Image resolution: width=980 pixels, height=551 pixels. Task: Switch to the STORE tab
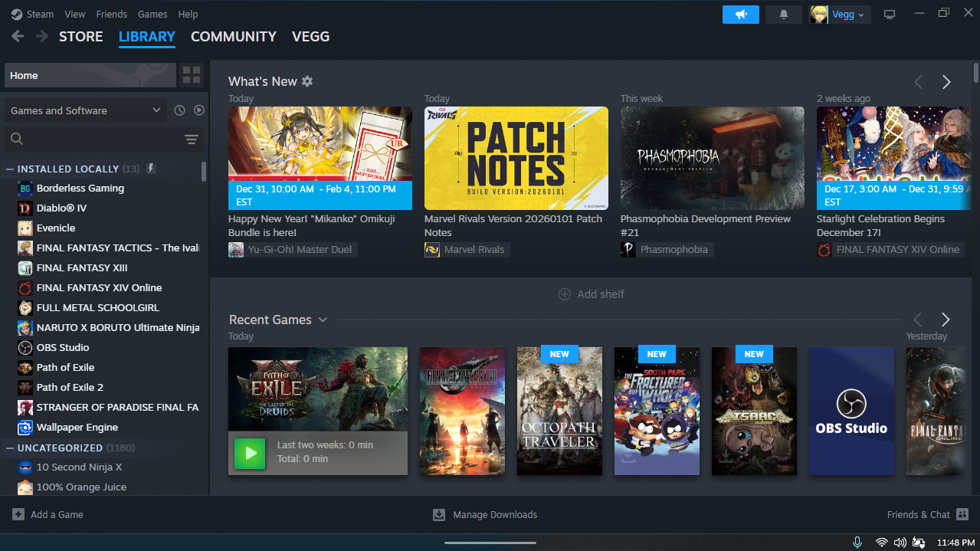point(81,36)
